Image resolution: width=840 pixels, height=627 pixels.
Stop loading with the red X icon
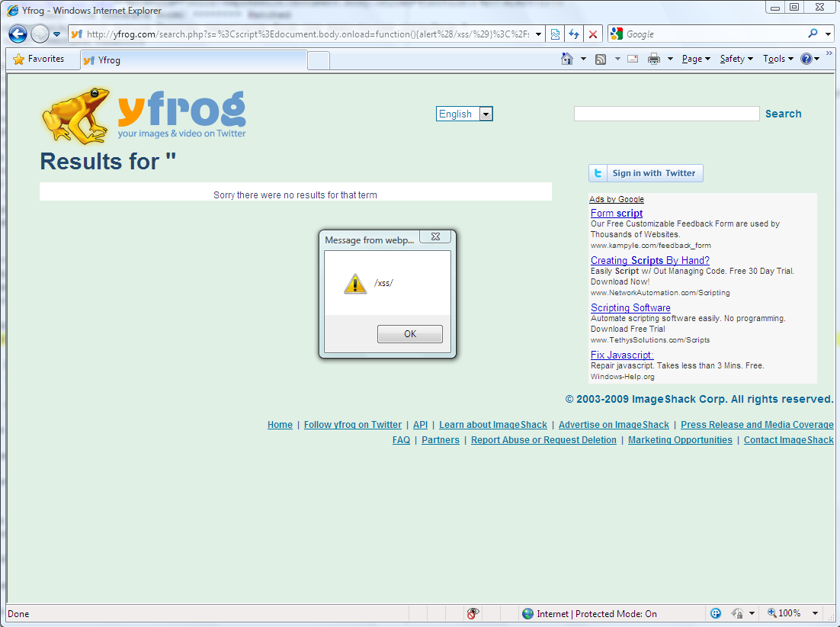point(593,34)
